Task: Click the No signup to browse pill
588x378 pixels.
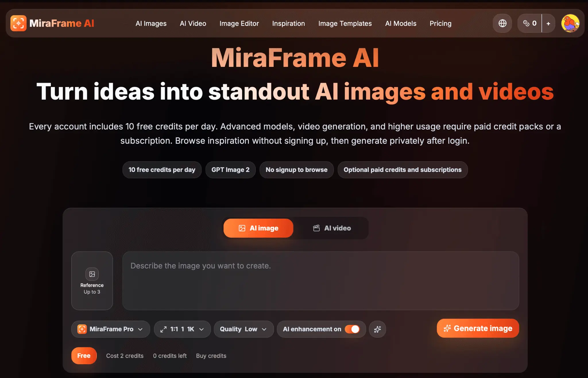Action: (297, 170)
